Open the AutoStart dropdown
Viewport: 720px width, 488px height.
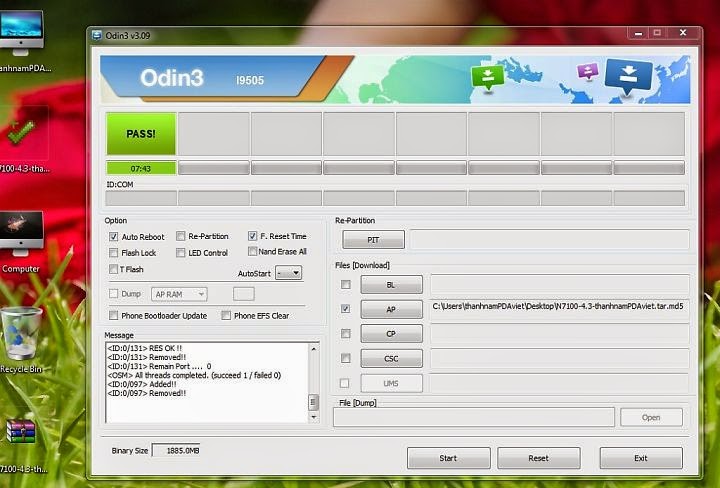288,273
